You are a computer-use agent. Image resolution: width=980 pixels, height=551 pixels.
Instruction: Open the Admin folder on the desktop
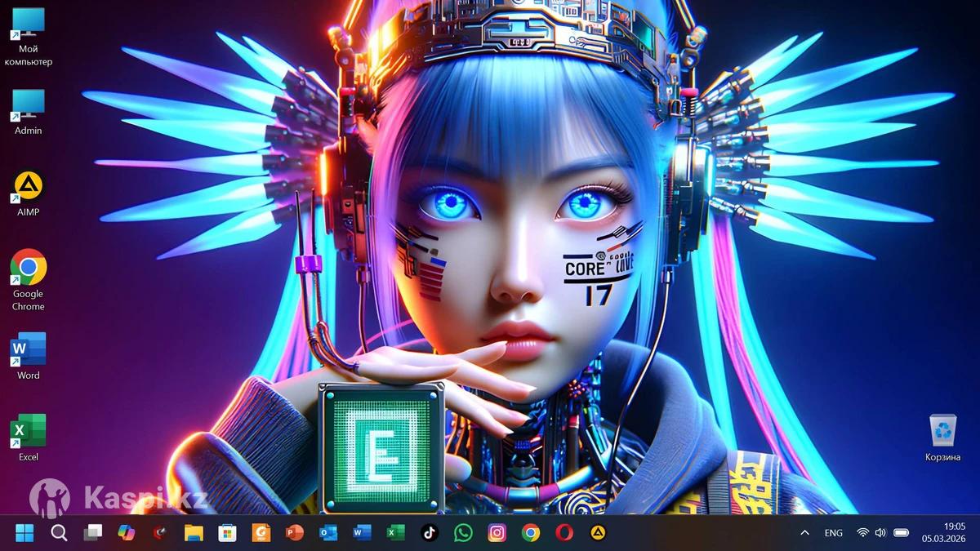coord(28,106)
